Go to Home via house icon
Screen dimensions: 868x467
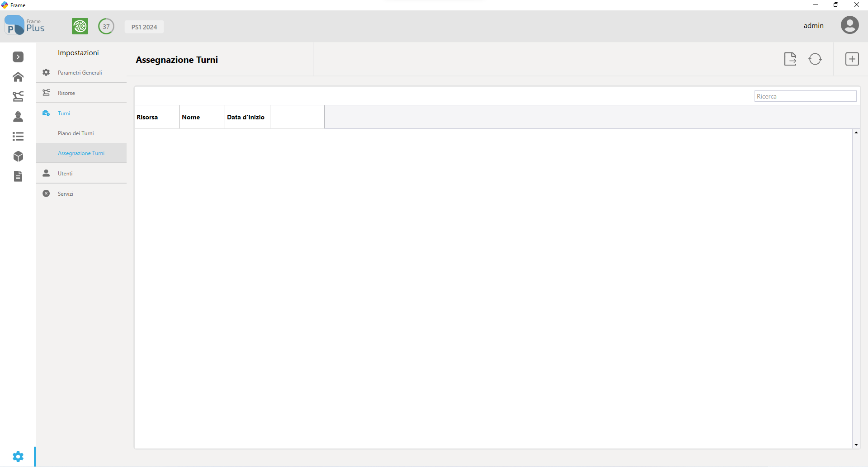(x=18, y=77)
